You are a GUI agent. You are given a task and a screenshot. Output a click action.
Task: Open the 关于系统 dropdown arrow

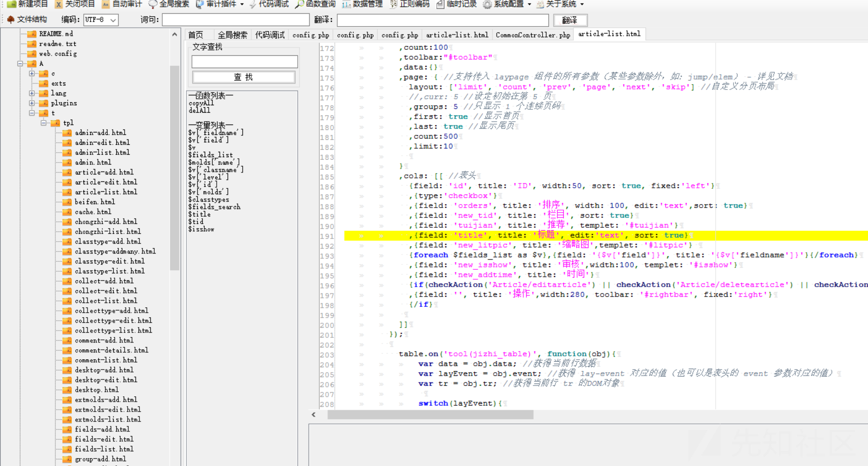coord(582,4)
